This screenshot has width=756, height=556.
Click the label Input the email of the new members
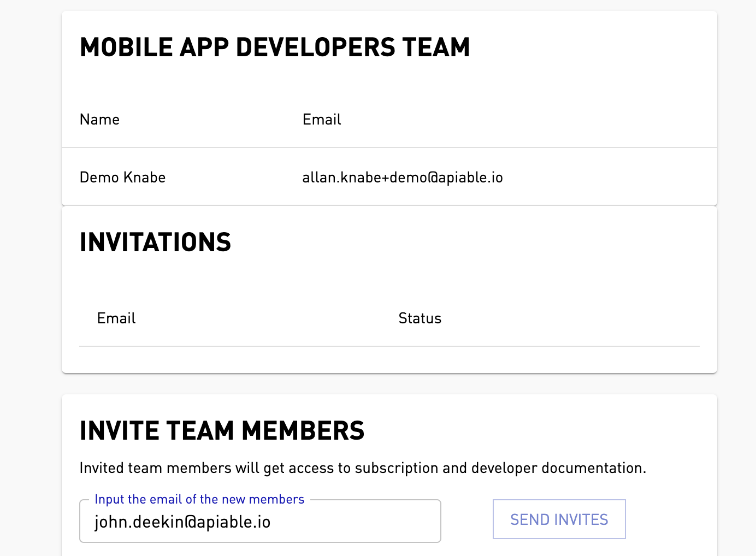pyautogui.click(x=199, y=499)
